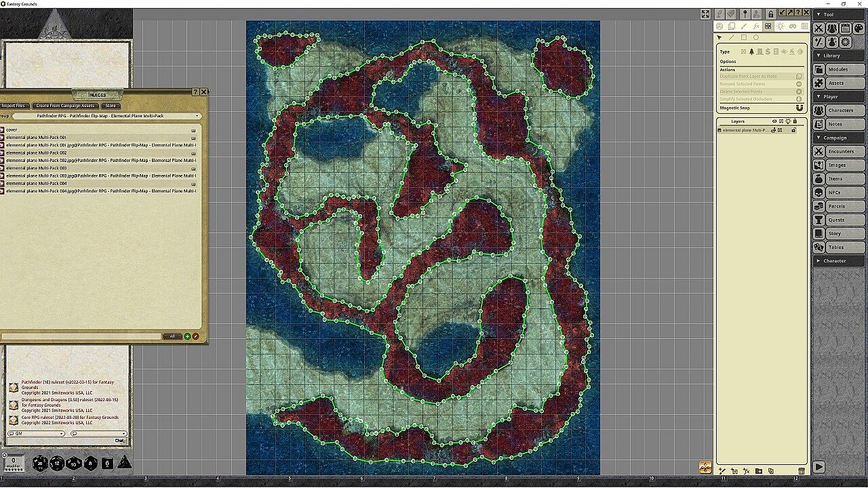Click the Images search input field
This screenshot has width=868, height=488.
[x=81, y=336]
